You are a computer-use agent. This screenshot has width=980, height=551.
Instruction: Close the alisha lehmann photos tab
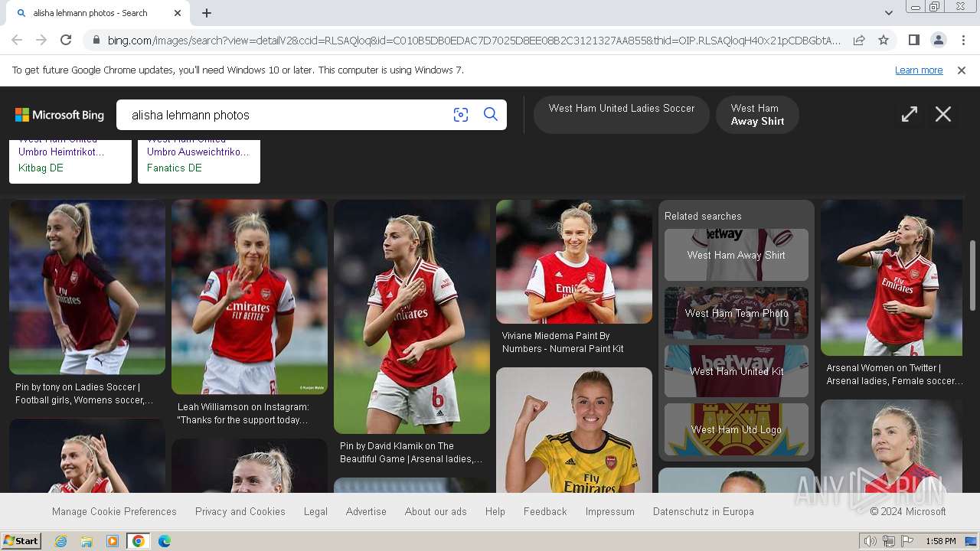point(178,13)
